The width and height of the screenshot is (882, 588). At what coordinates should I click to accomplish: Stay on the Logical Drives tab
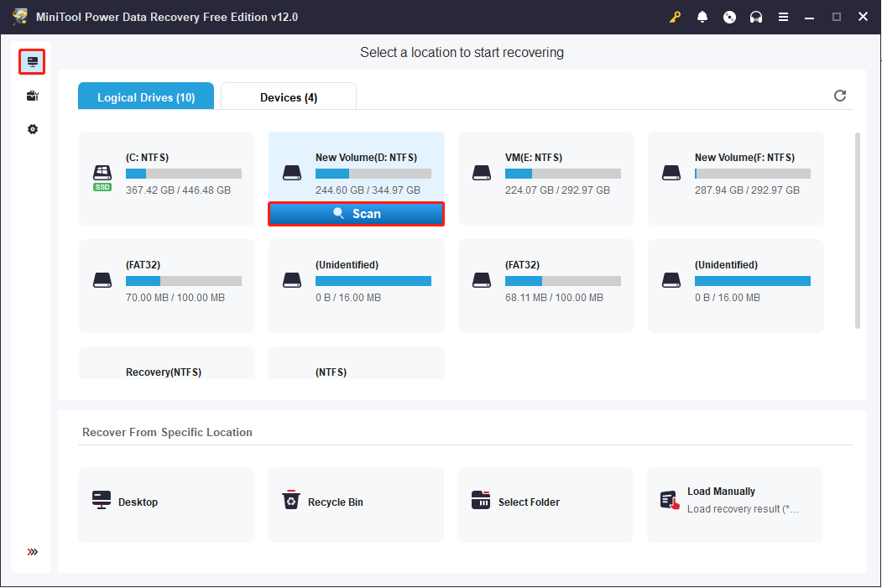click(x=145, y=96)
